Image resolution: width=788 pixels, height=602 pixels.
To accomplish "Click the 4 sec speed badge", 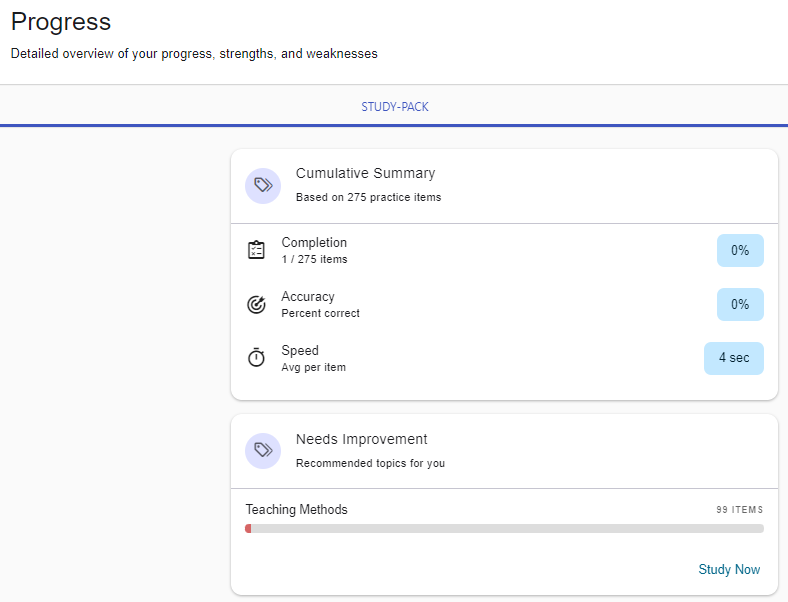I will coord(733,358).
